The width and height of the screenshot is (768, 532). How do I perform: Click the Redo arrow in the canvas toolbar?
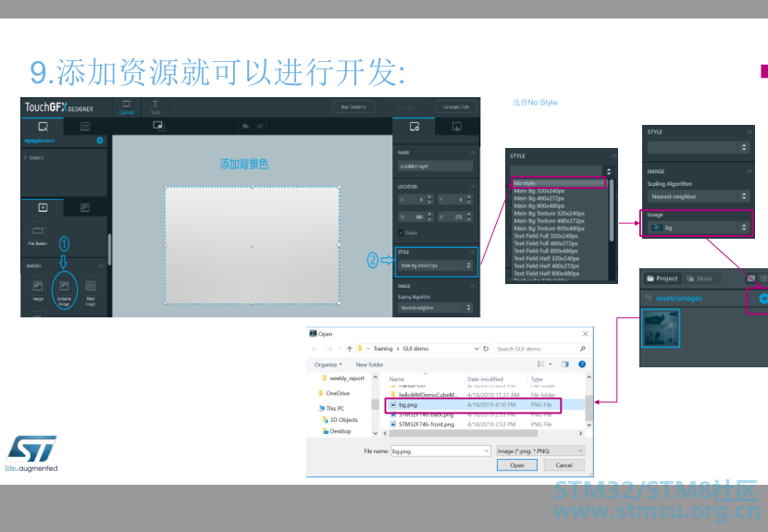(x=260, y=127)
